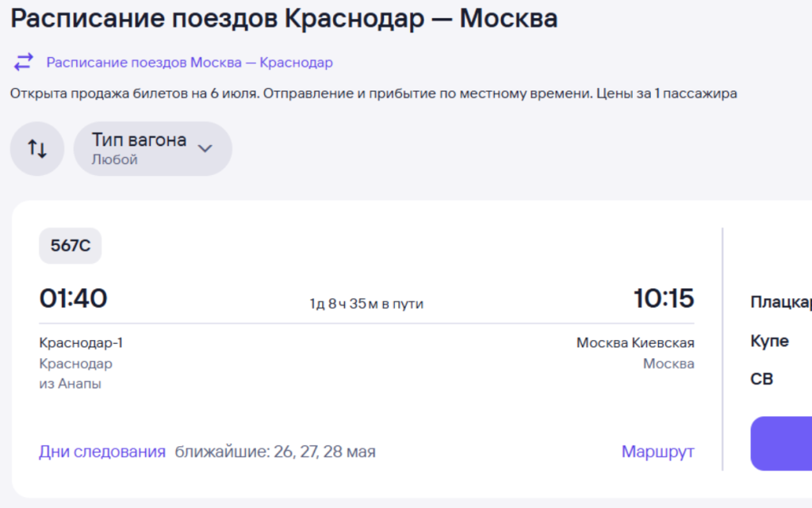Image resolution: width=812 pixels, height=508 pixels.
Task: Open the Маршрут link for this train
Action: 657,451
